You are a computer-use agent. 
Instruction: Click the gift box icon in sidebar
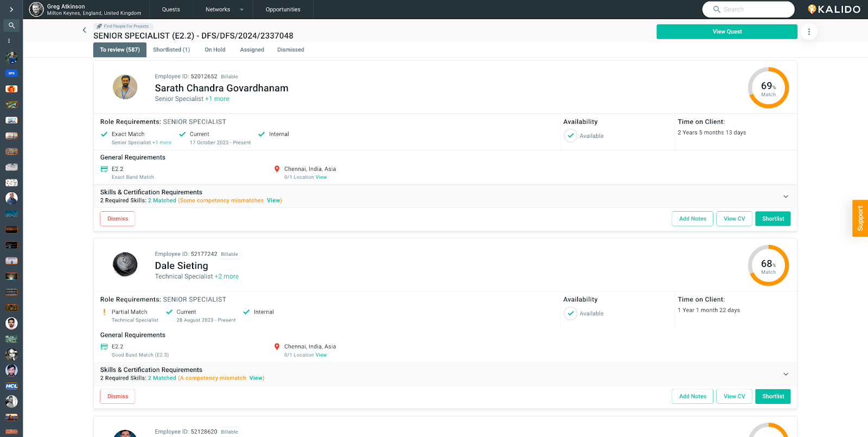click(x=11, y=89)
